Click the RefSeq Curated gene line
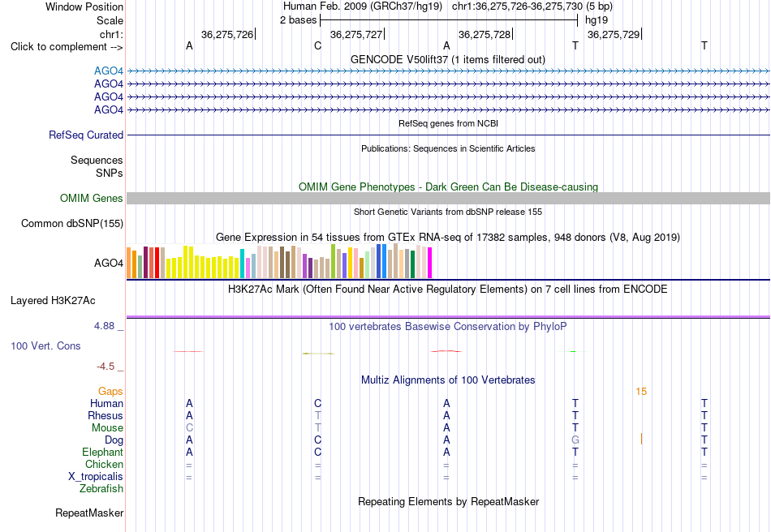Image resolution: width=771 pixels, height=532 pixels. (448, 135)
